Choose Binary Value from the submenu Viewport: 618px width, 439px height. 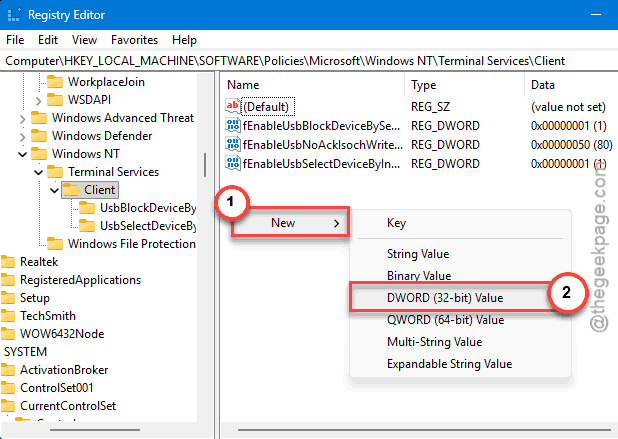pos(460,275)
